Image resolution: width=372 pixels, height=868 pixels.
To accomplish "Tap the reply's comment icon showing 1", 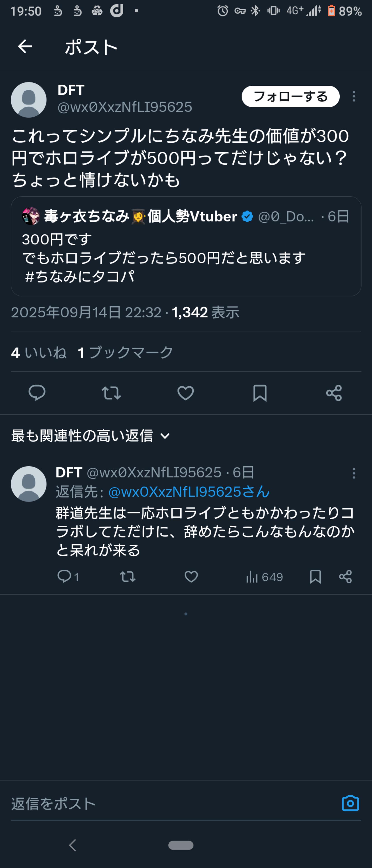I will click(64, 577).
